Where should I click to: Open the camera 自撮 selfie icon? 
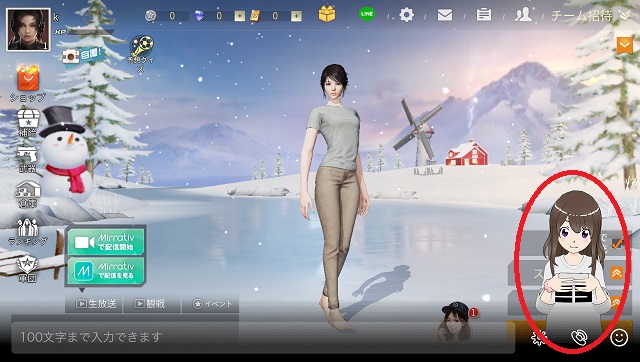82,56
